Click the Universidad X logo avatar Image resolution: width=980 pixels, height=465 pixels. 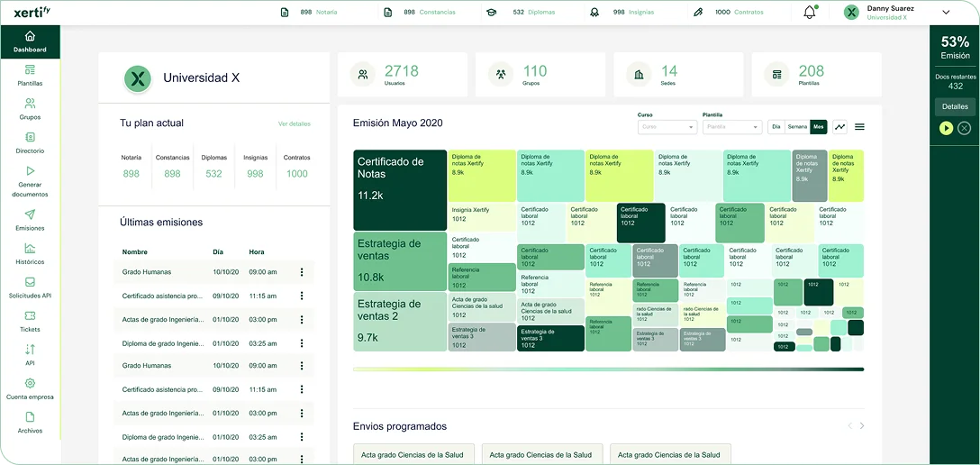(138, 78)
